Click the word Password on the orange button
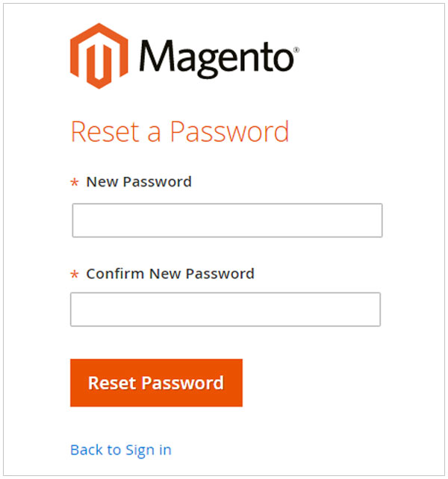This screenshot has width=448, height=479. click(x=183, y=383)
